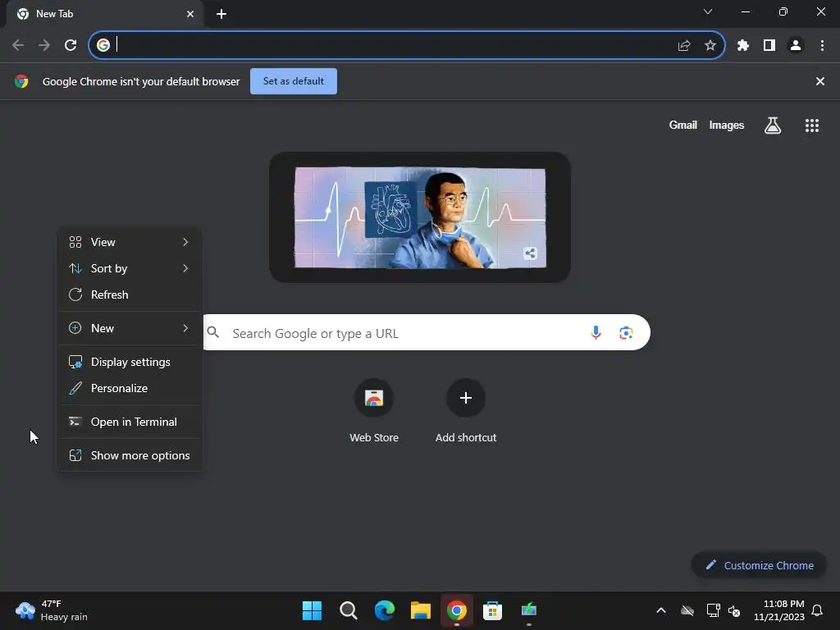Image resolution: width=840 pixels, height=630 pixels.
Task: Select the New Tab tab
Action: click(104, 14)
